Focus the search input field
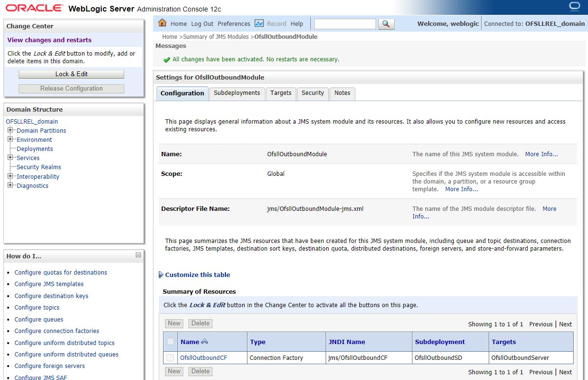 345,23
